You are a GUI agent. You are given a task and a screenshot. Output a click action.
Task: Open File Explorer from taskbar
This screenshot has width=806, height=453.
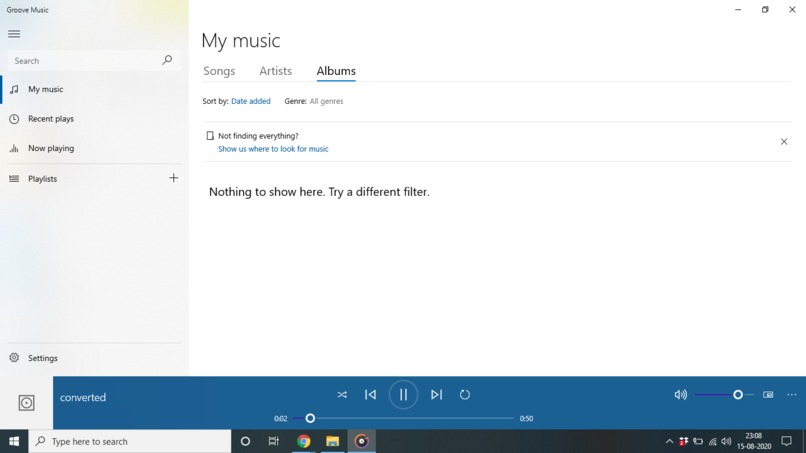point(332,441)
